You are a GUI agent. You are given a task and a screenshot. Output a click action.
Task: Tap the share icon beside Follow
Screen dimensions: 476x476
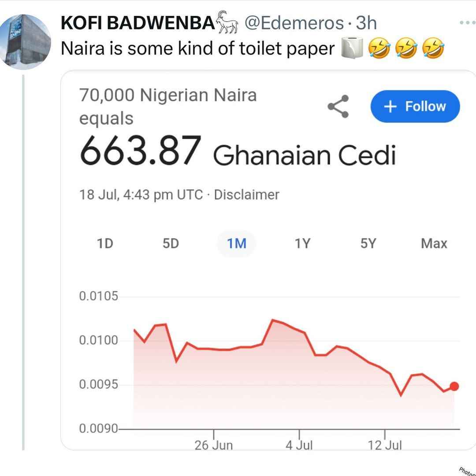pos(338,106)
